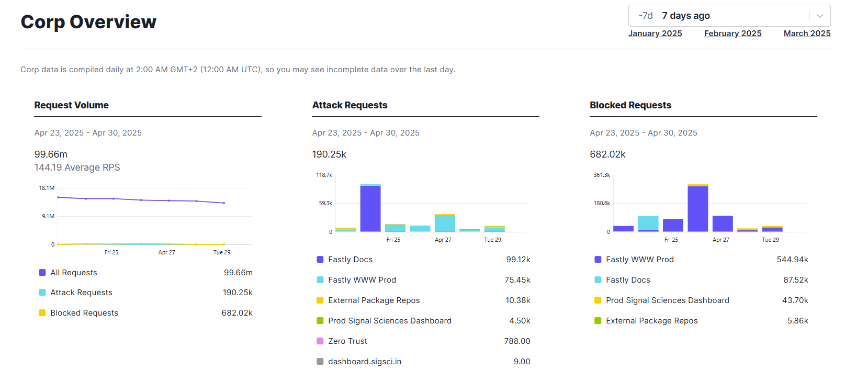Click the Attack Requests cyan legend swatch

click(x=42, y=293)
